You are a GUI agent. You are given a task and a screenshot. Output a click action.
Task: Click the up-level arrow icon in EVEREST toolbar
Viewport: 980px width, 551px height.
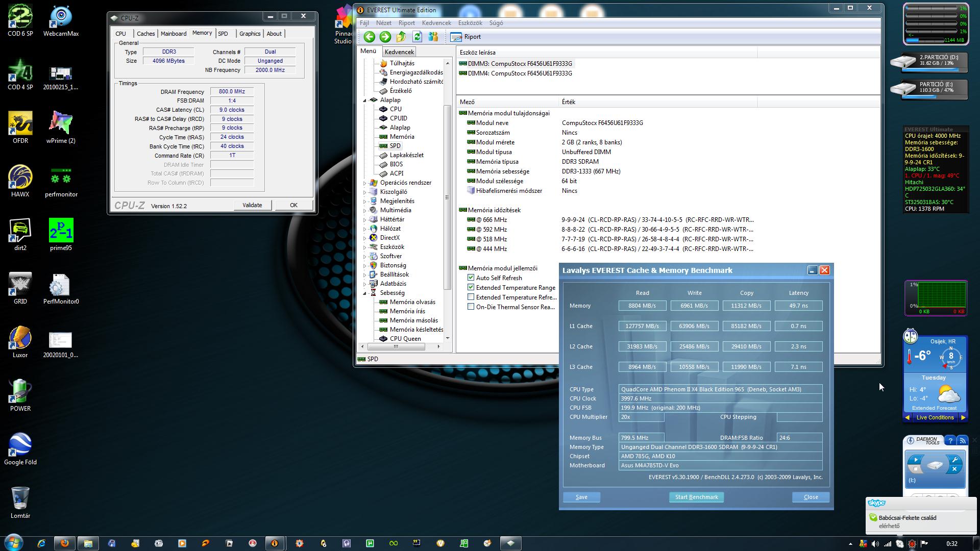tap(401, 37)
